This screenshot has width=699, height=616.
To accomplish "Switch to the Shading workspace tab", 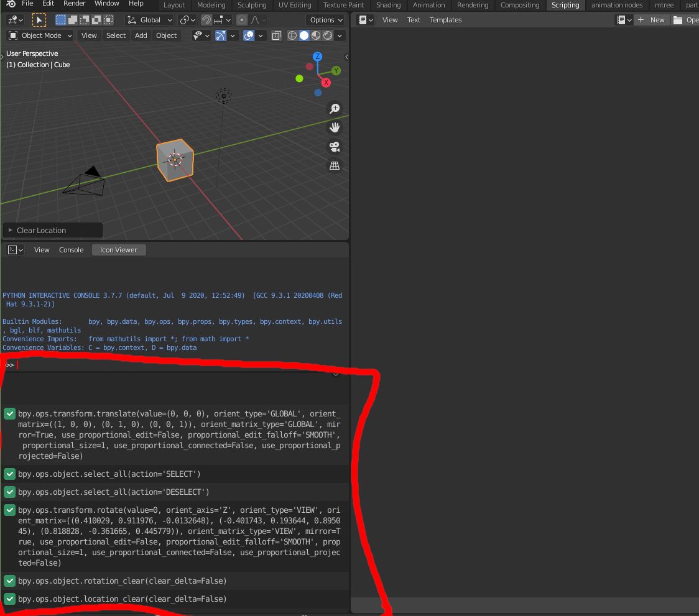I will (388, 6).
